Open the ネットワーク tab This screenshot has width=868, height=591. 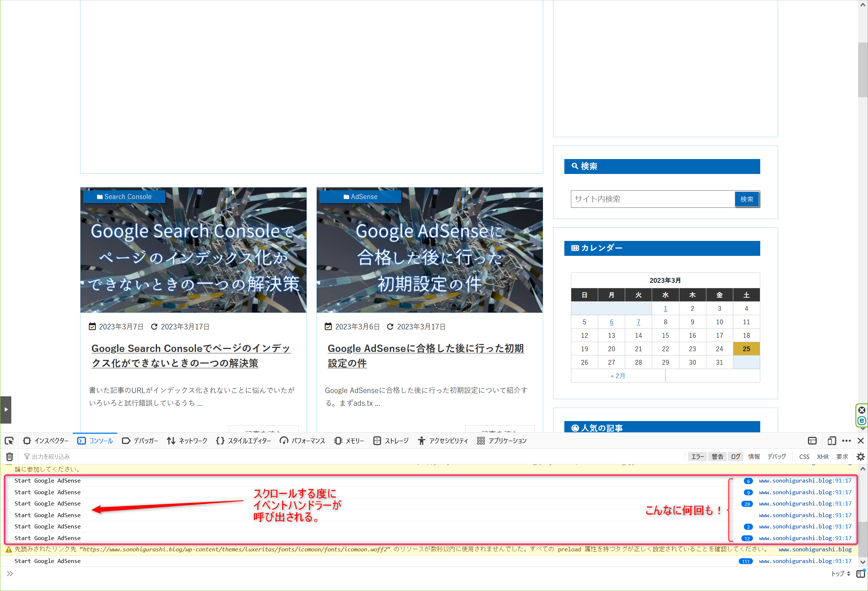[x=187, y=441]
